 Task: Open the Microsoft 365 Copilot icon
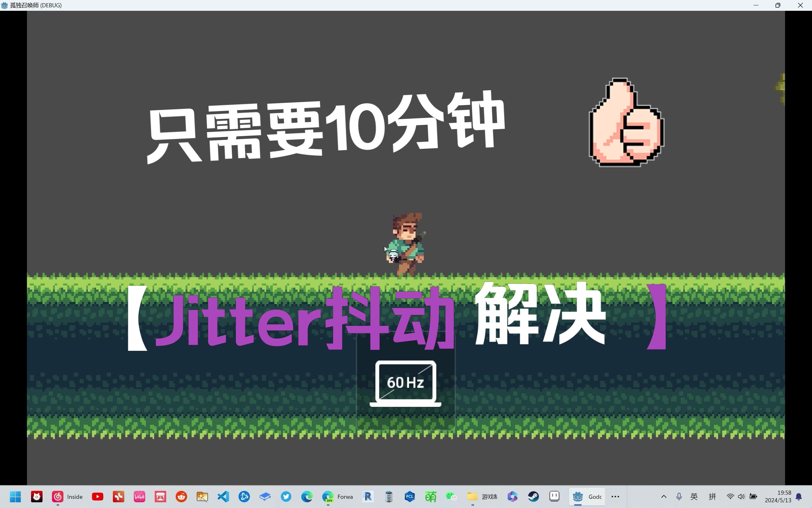pos(512,496)
